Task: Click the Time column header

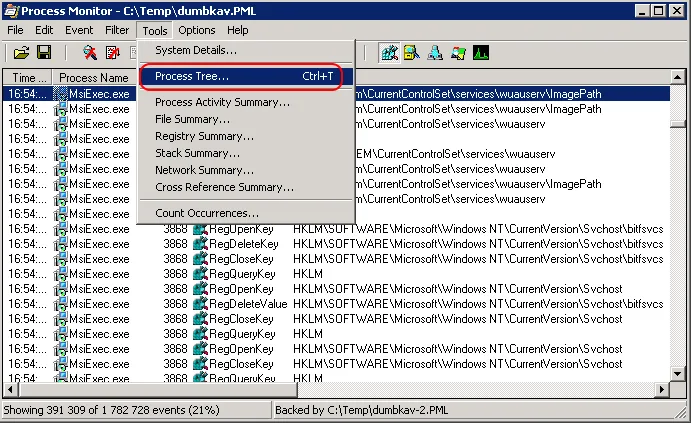Action: point(28,77)
